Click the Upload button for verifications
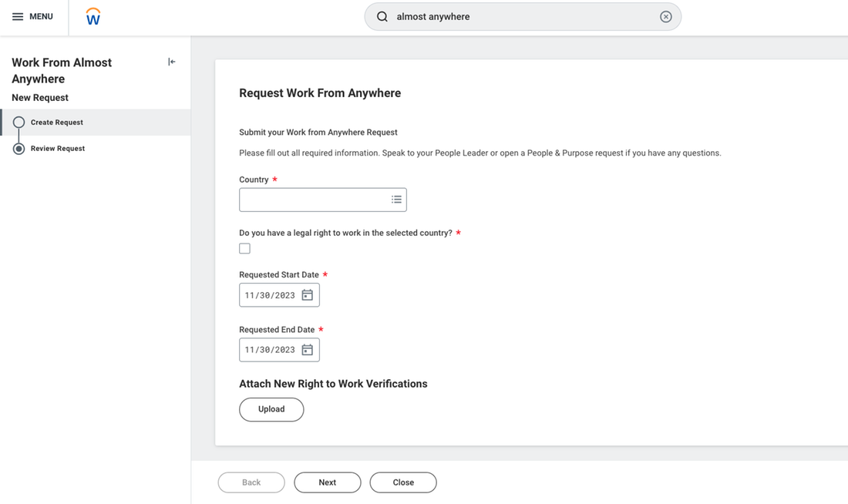Image resolution: width=848 pixels, height=504 pixels. 271,409
